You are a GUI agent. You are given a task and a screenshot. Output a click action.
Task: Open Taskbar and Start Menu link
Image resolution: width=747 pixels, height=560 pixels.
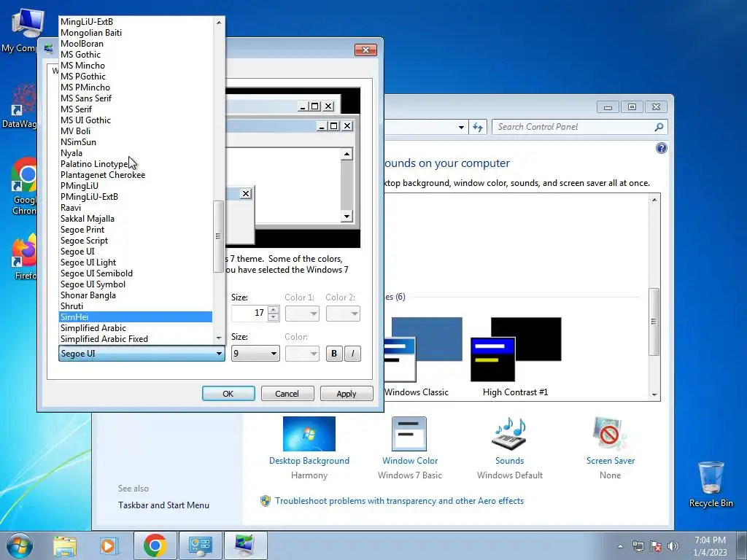point(163,505)
